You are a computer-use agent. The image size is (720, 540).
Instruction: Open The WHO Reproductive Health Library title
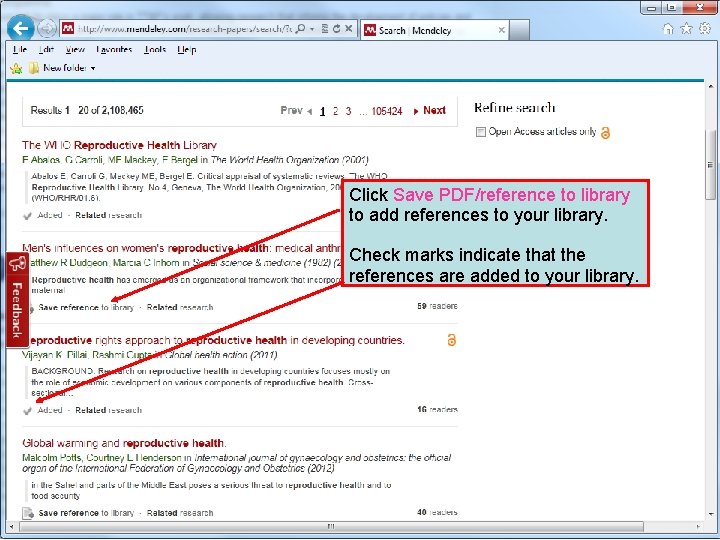119,145
